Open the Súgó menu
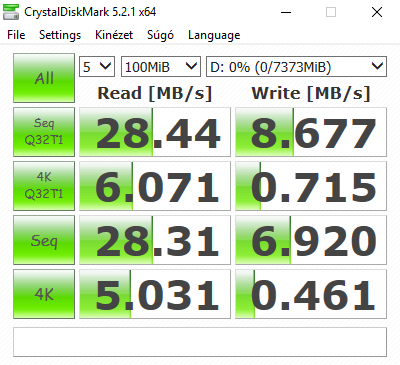400x365 pixels. click(x=160, y=35)
